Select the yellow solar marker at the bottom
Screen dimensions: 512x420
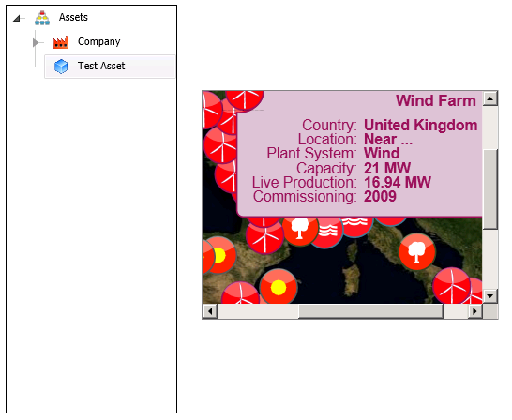point(279,288)
